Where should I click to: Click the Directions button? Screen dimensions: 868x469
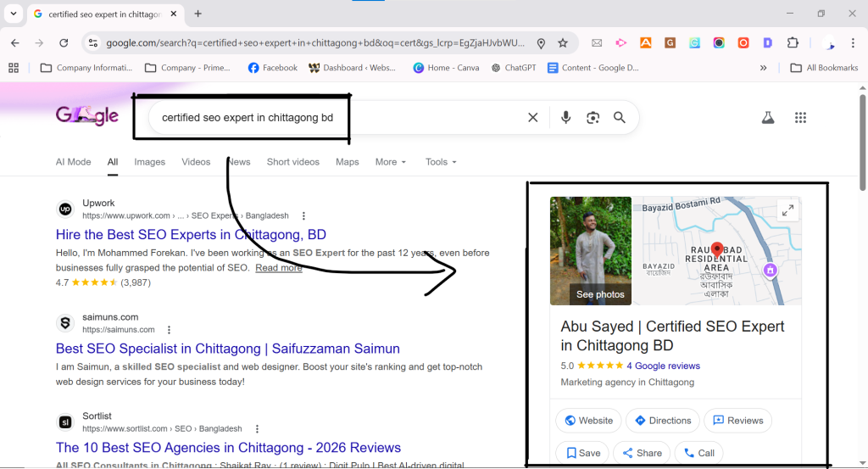[x=663, y=421]
